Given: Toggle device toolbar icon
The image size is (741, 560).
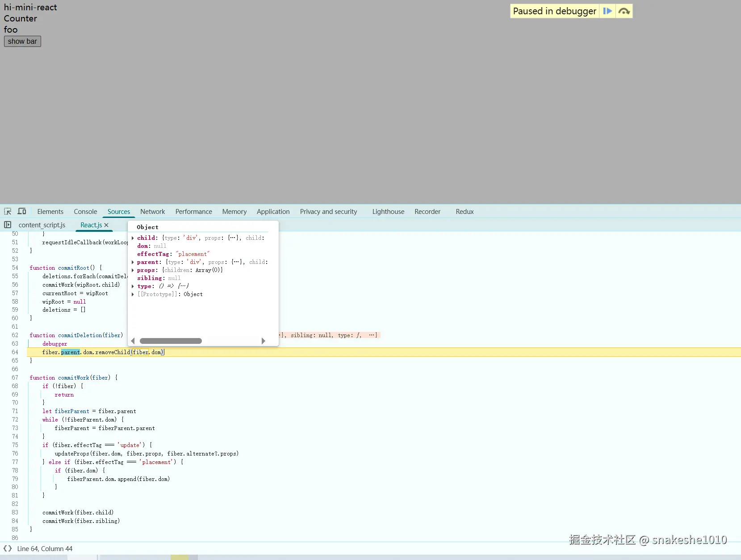Looking at the screenshot, I should tap(21, 211).
